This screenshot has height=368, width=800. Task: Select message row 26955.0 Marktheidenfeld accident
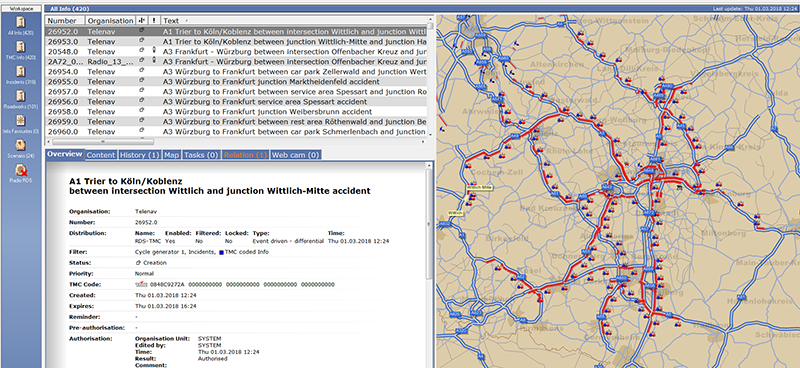236,82
